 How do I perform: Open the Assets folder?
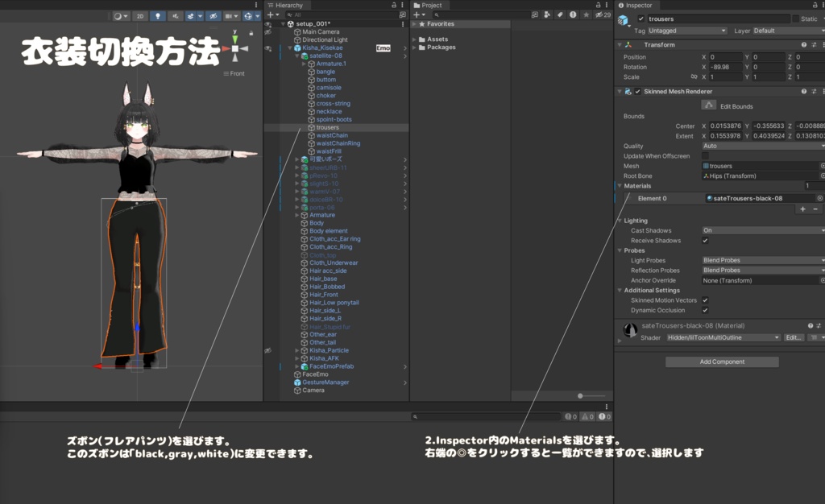pos(437,39)
